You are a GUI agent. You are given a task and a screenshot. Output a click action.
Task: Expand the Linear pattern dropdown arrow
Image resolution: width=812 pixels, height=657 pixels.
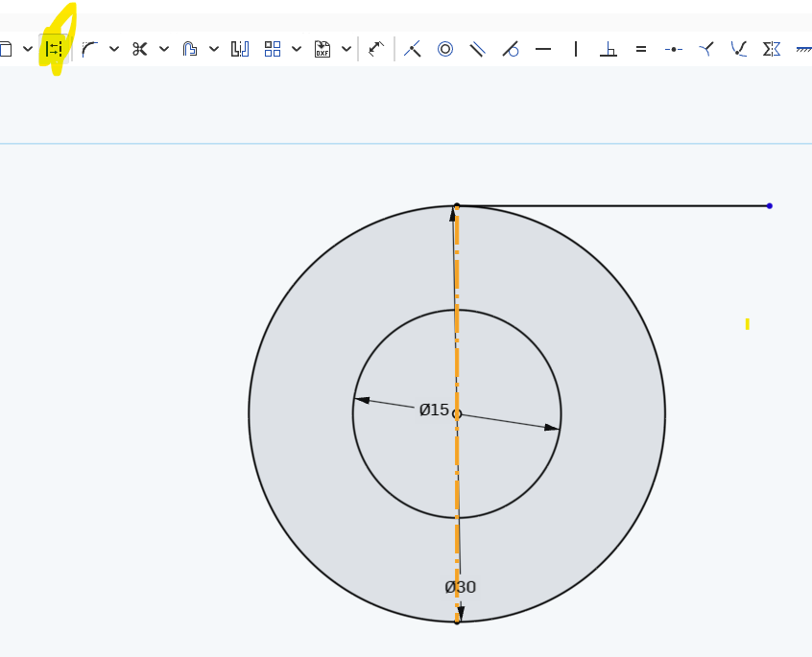tap(297, 49)
